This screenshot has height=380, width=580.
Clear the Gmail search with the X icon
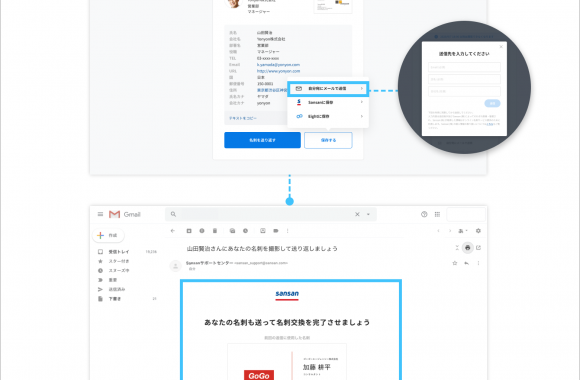357,214
